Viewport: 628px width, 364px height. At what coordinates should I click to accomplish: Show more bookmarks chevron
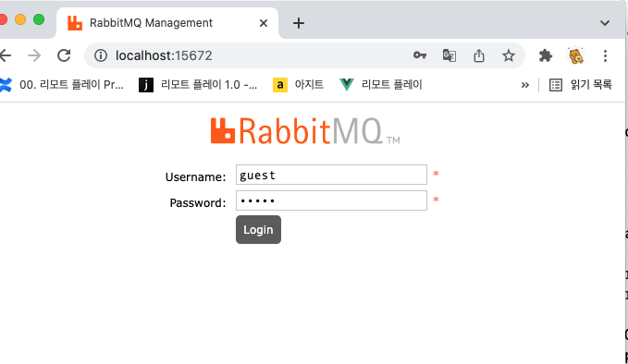click(525, 85)
